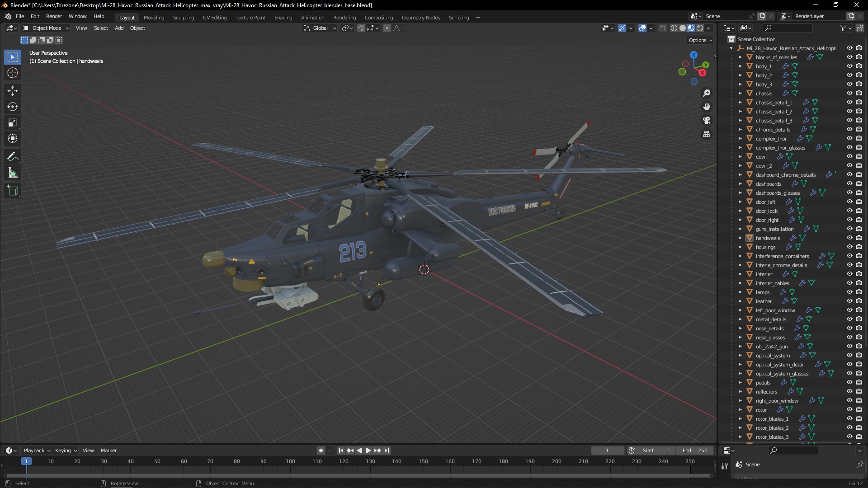Collapse Mi_28_Havoc collection in outliner
Screen dimensions: 868x488
pos(731,48)
